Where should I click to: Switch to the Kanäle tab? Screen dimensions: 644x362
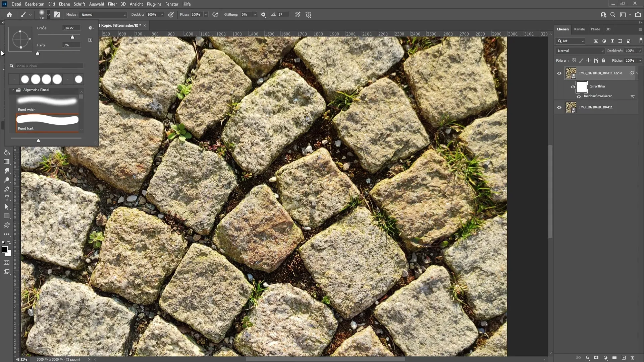579,29
